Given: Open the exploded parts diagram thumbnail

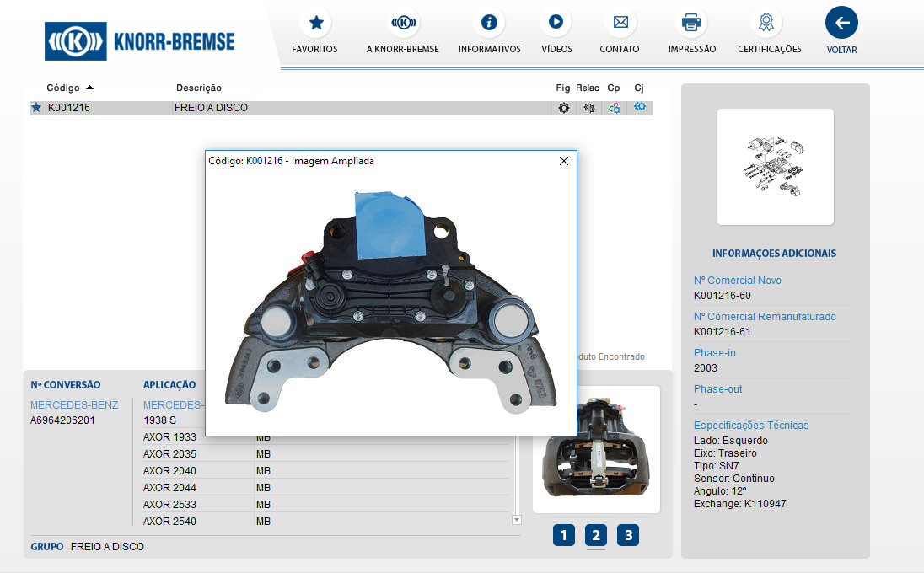Looking at the screenshot, I should pyautogui.click(x=775, y=167).
